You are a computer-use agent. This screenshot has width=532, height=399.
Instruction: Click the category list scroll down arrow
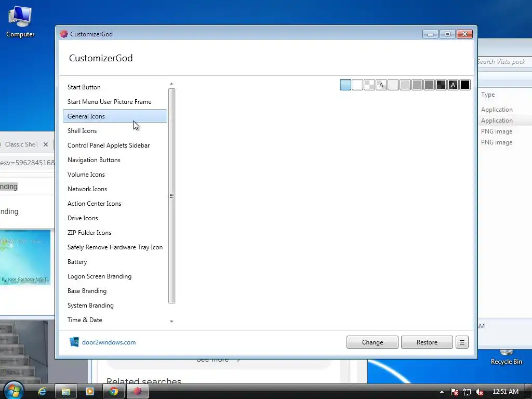[x=171, y=321]
